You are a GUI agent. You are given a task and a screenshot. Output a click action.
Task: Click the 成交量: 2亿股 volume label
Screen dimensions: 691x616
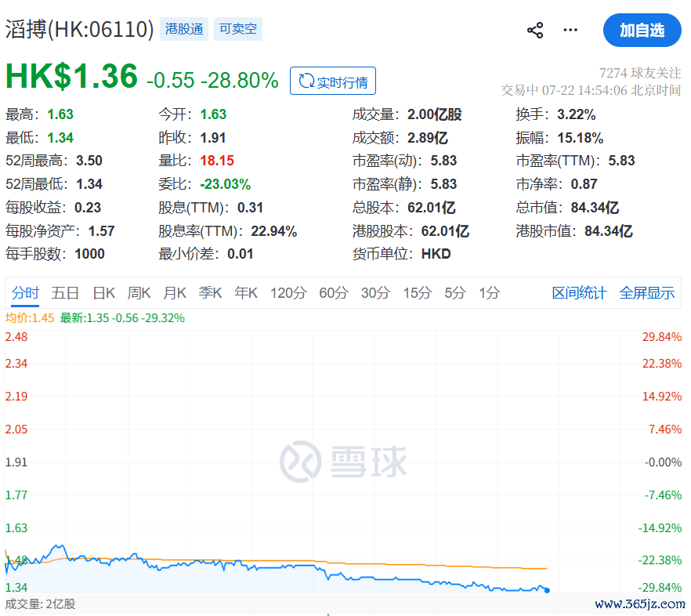[x=40, y=603]
